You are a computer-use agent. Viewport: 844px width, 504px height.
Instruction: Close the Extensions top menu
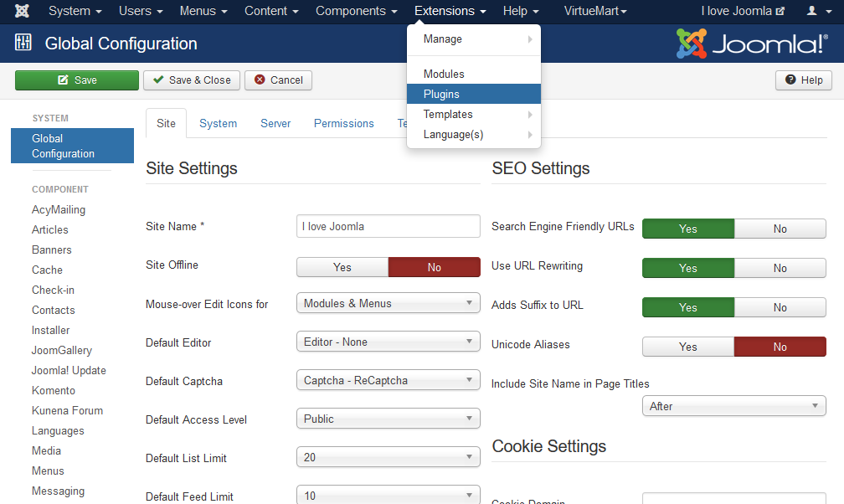(450, 11)
